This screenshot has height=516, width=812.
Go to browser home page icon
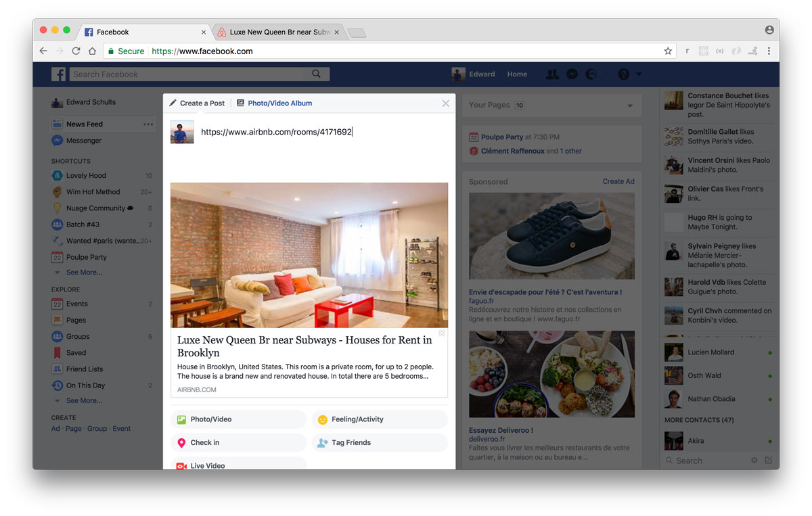tap(92, 51)
